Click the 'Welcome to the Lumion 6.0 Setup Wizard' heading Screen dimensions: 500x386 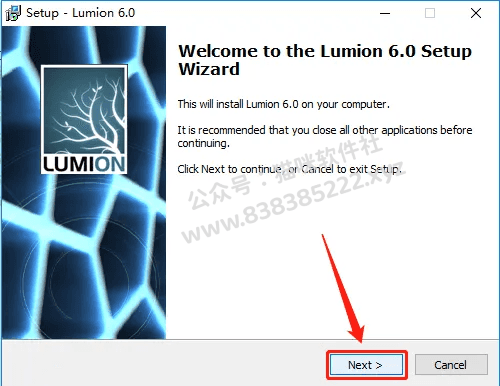point(325,60)
